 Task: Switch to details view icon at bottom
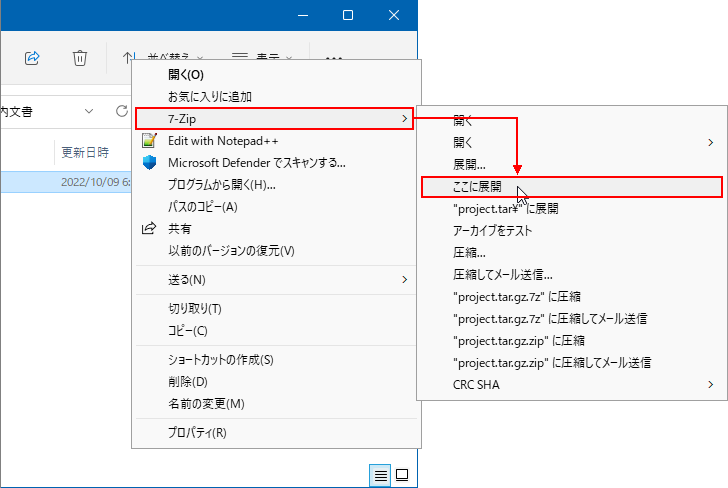[380, 475]
